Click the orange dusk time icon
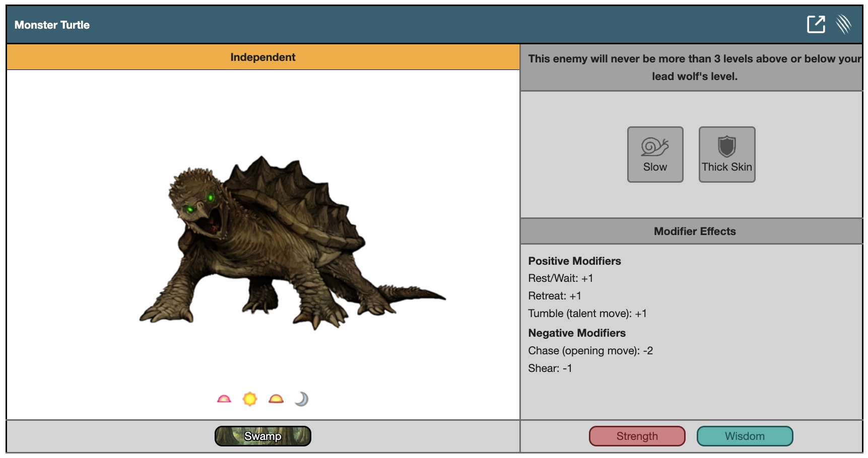 276,399
